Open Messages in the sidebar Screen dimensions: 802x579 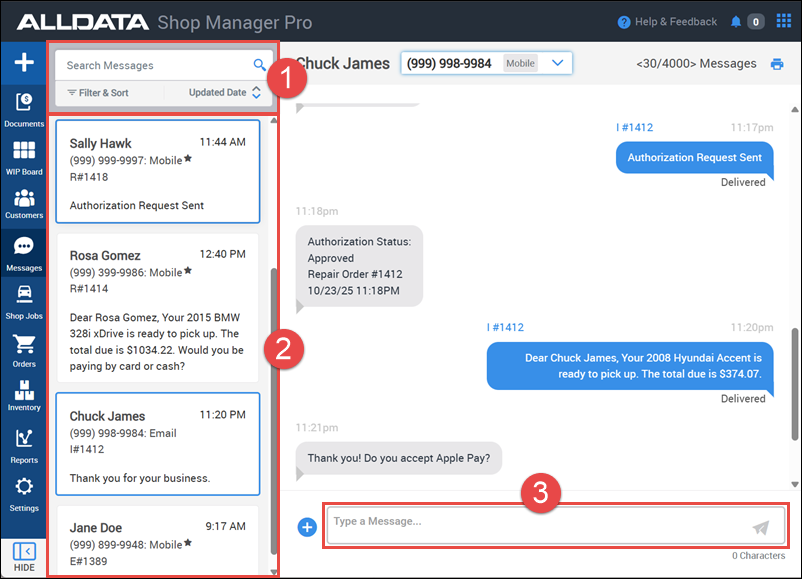tap(24, 254)
